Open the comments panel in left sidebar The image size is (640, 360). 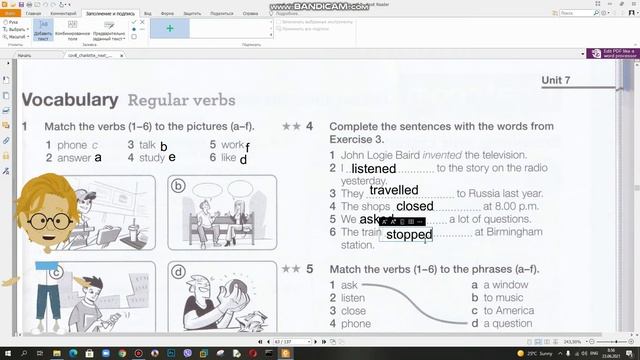[6, 125]
